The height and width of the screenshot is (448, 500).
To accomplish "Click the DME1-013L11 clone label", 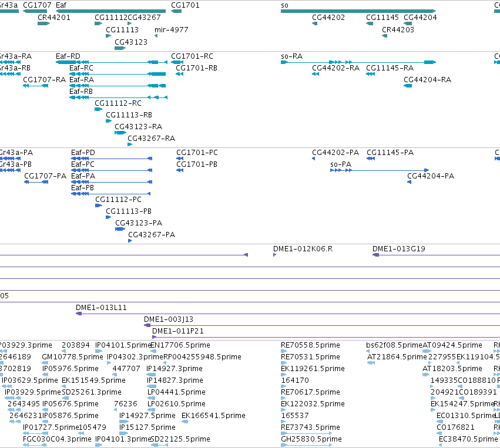I will [101, 308].
